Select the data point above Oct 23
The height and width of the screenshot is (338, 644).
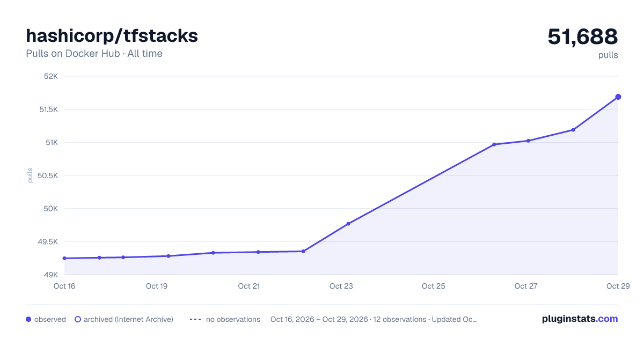(348, 224)
